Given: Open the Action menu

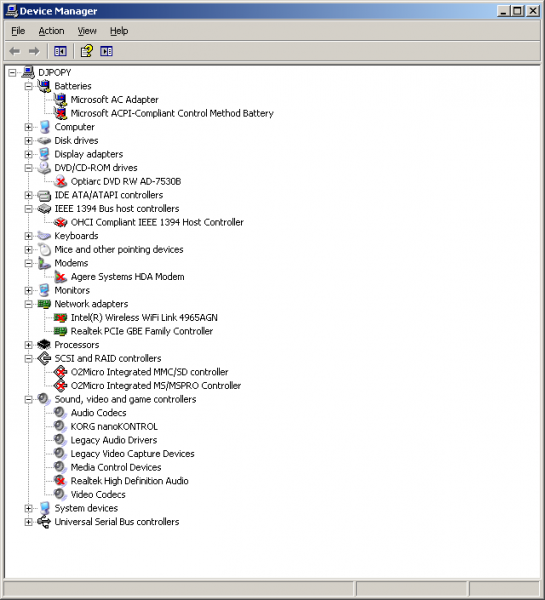Looking at the screenshot, I should [51, 31].
